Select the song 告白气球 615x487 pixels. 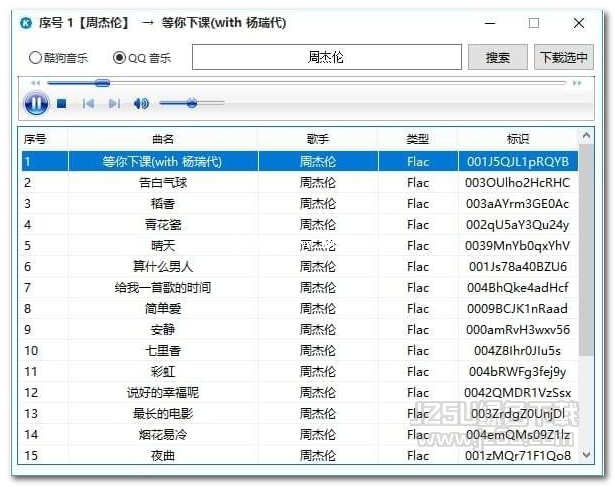click(163, 183)
